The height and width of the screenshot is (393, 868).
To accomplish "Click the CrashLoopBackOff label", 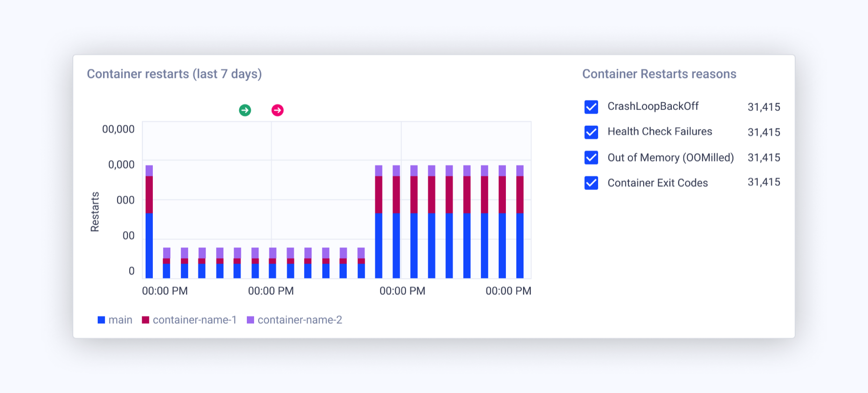I will coord(653,106).
